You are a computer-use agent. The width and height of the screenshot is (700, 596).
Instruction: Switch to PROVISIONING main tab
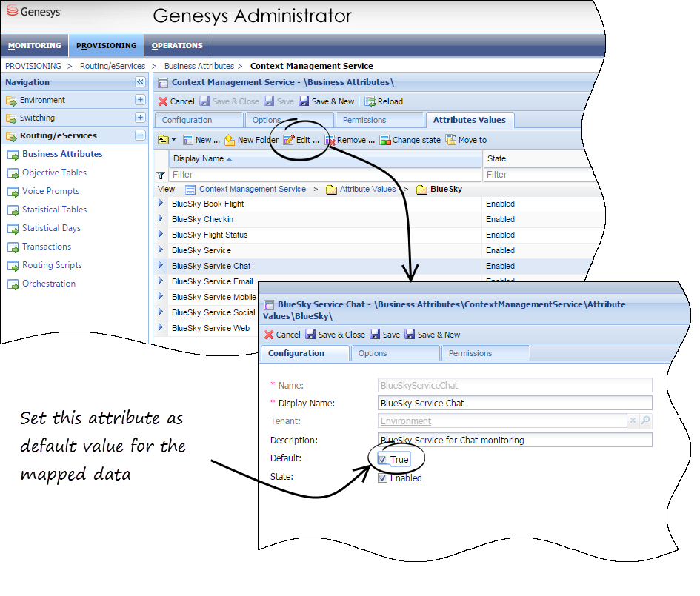pos(106,45)
